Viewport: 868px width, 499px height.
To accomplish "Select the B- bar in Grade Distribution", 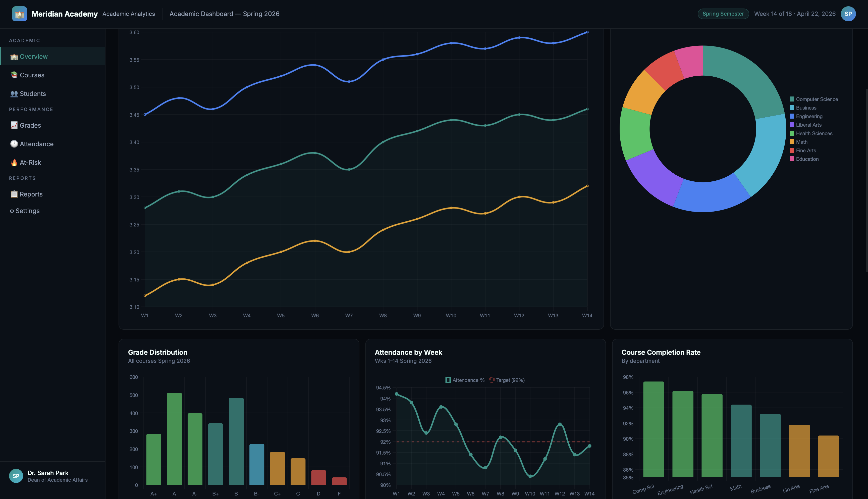I will pos(257,464).
